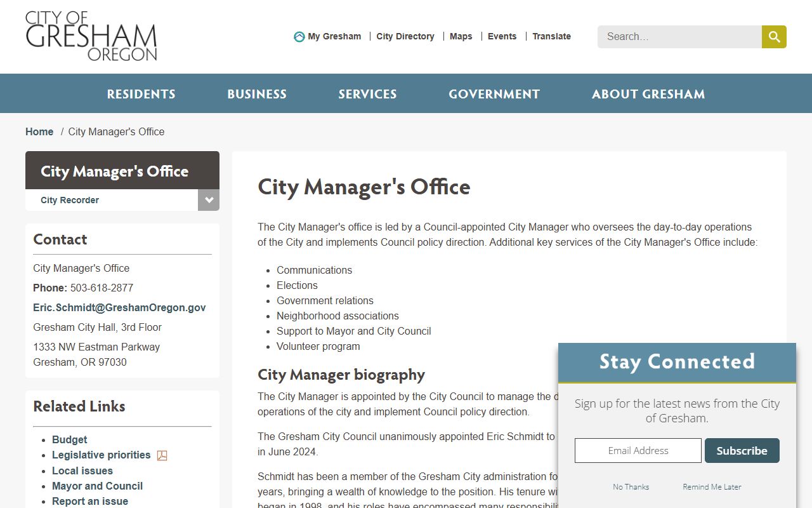
Task: Open the My Gresham link
Action: [334, 36]
